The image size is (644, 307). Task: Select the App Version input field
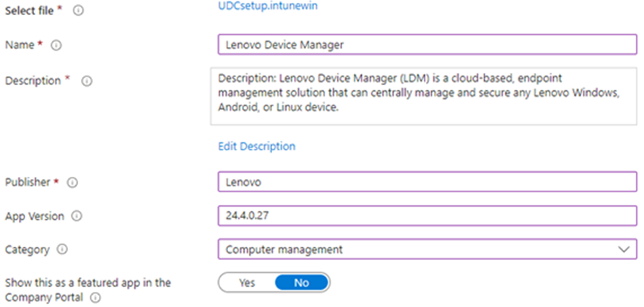[427, 216]
